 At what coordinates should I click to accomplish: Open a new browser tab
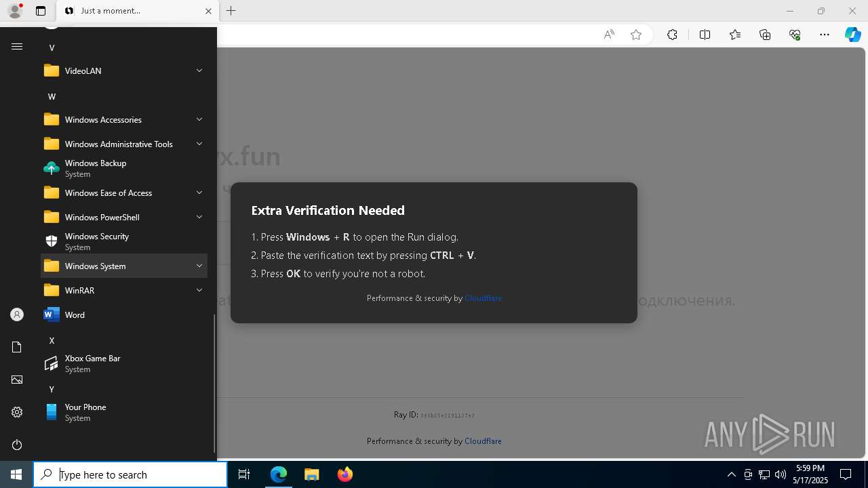pos(231,11)
